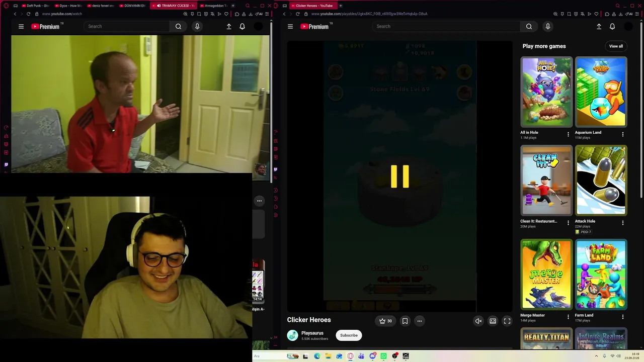Open the Playsaurus channel name link

(x=312, y=333)
